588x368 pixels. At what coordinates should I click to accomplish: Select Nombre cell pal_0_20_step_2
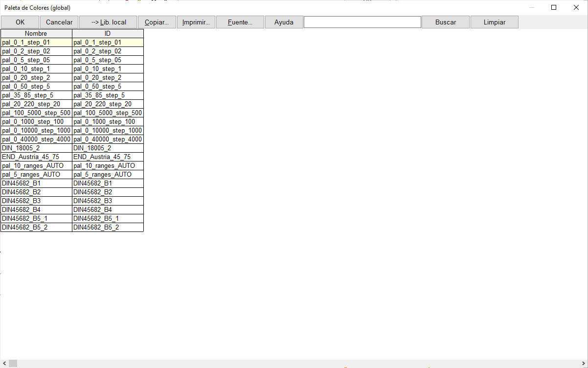36,78
